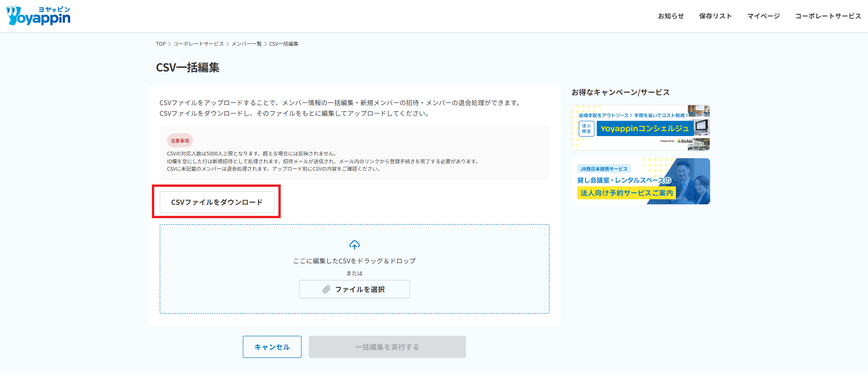Click the CSVファイルをダウンロード button

click(217, 202)
